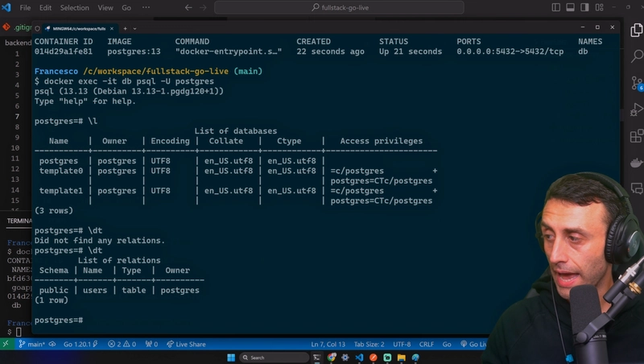Change indentation via Tab Size: 2
Image resolution: width=644 pixels, height=364 pixels.
[x=369, y=345]
